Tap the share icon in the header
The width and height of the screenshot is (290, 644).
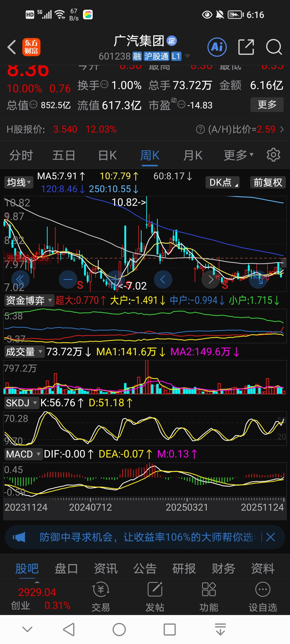point(246,47)
